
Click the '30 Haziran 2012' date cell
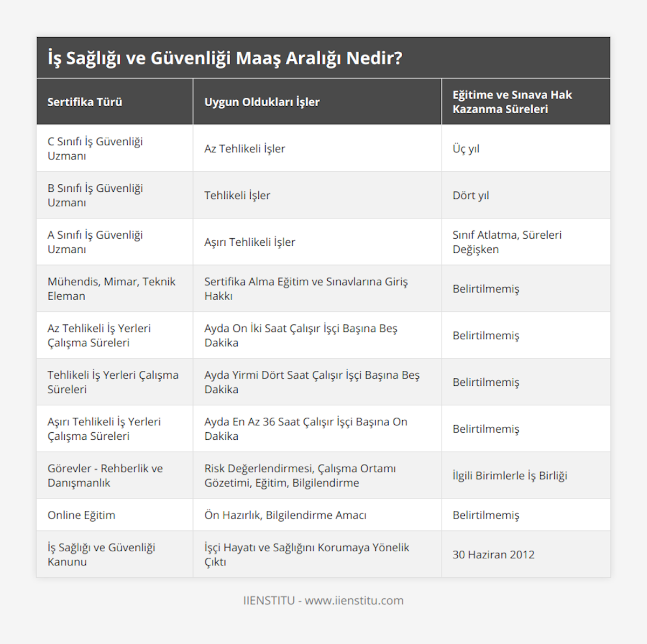[x=493, y=555]
